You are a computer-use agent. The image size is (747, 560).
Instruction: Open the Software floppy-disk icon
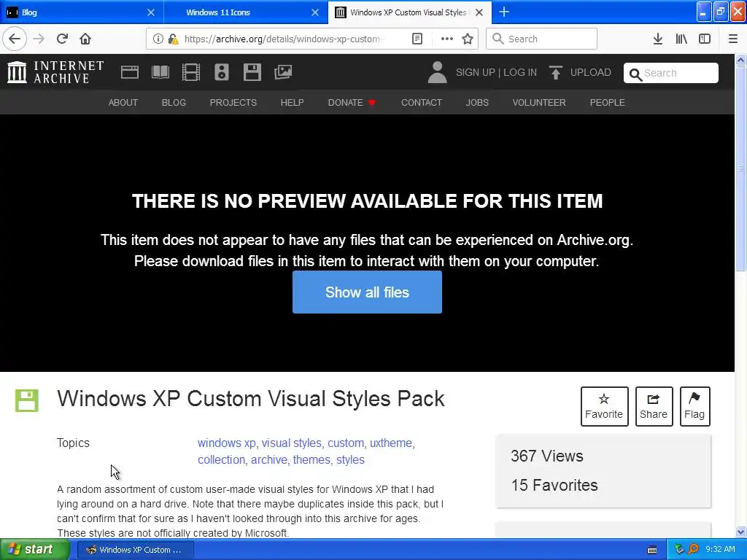click(x=252, y=72)
